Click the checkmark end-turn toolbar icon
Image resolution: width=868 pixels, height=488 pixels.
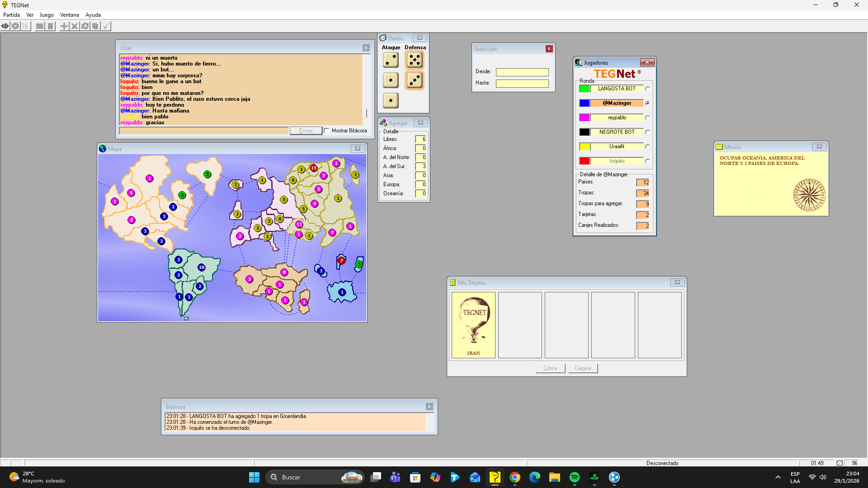(106, 26)
